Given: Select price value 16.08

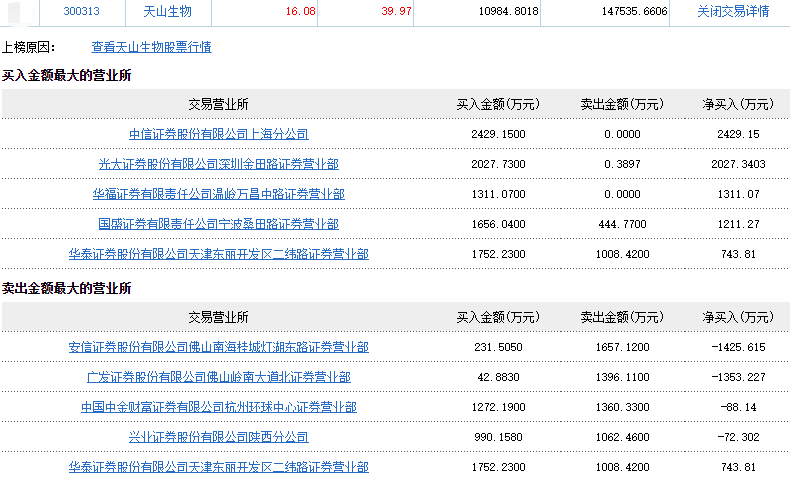Looking at the screenshot, I should point(300,11).
